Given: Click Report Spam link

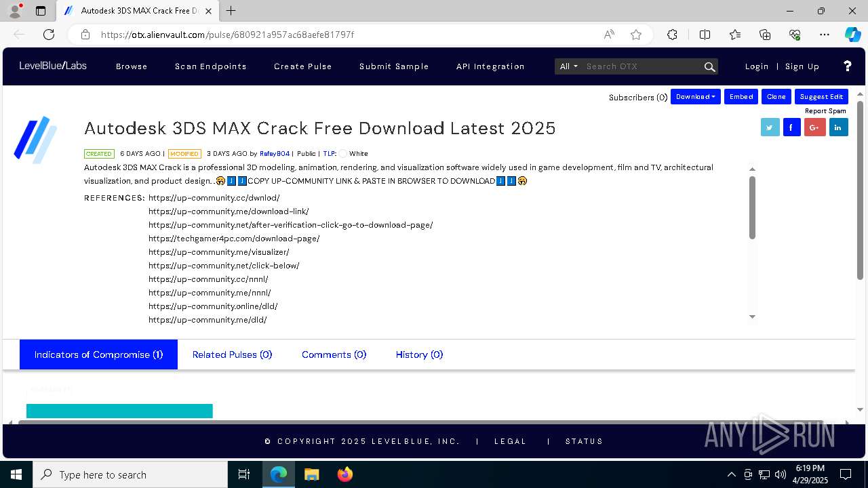Looking at the screenshot, I should pyautogui.click(x=825, y=111).
